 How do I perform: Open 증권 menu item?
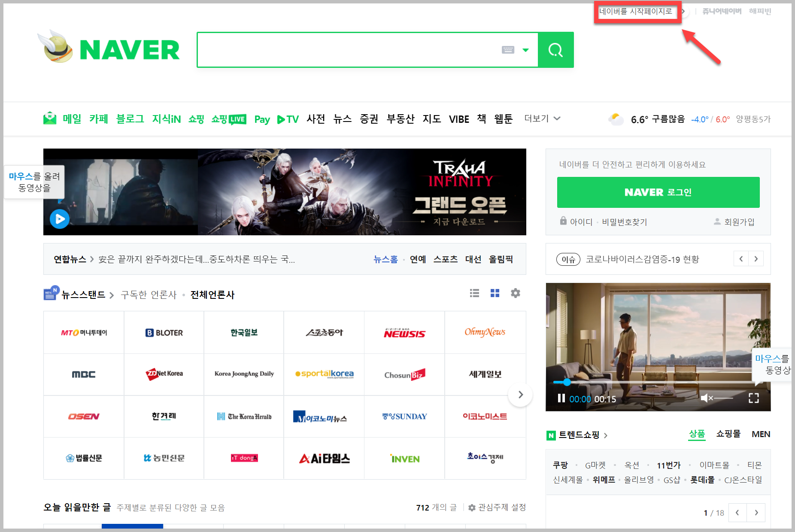click(369, 119)
